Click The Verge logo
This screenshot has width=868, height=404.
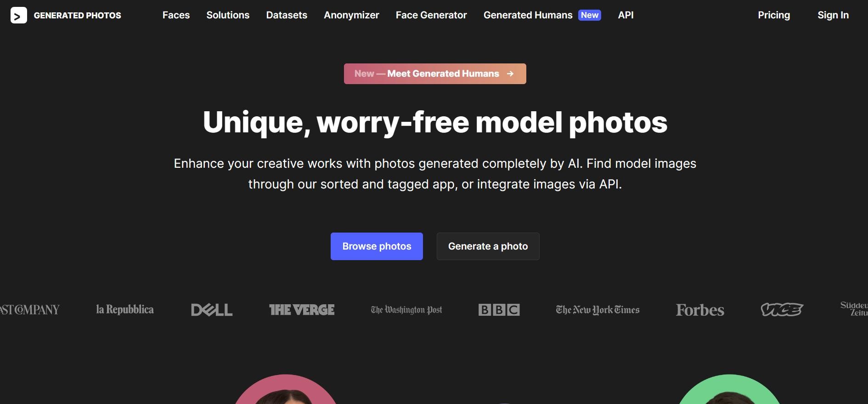[302, 310]
